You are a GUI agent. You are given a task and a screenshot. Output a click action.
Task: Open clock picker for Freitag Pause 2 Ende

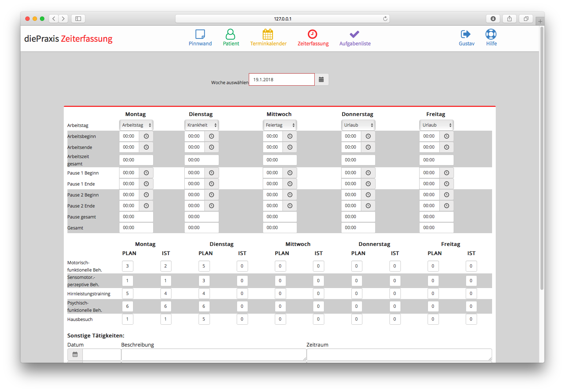pyautogui.click(x=447, y=206)
